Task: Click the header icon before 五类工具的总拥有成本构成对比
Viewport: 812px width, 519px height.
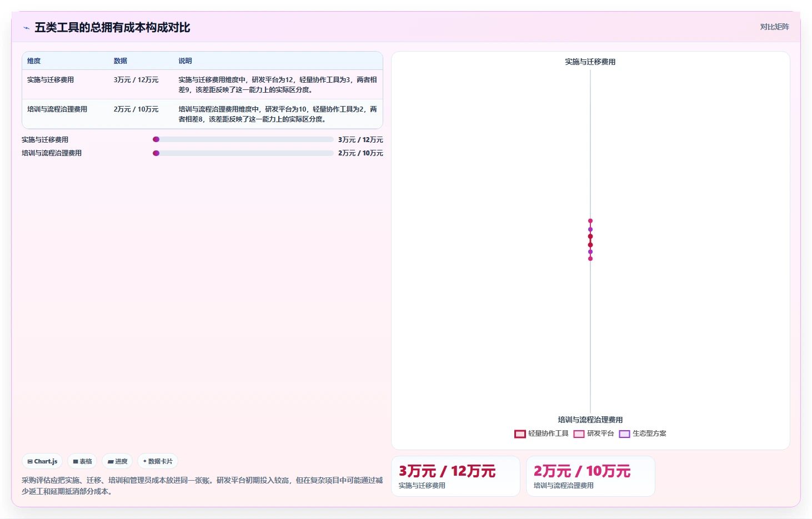Action: 26,28
